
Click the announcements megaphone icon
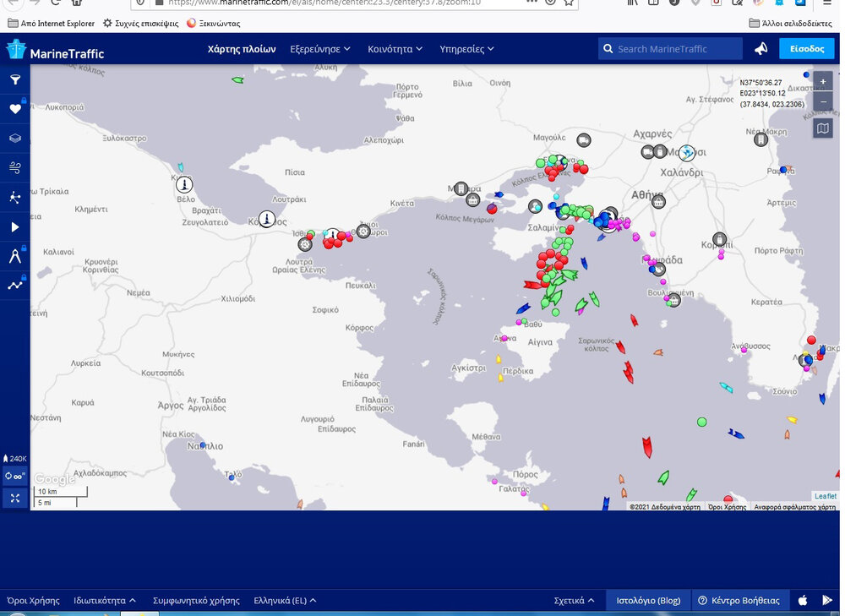[761, 49]
